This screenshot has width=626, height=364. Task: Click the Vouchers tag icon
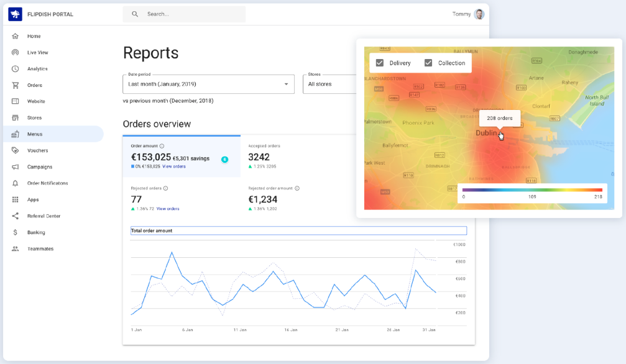pyautogui.click(x=15, y=150)
